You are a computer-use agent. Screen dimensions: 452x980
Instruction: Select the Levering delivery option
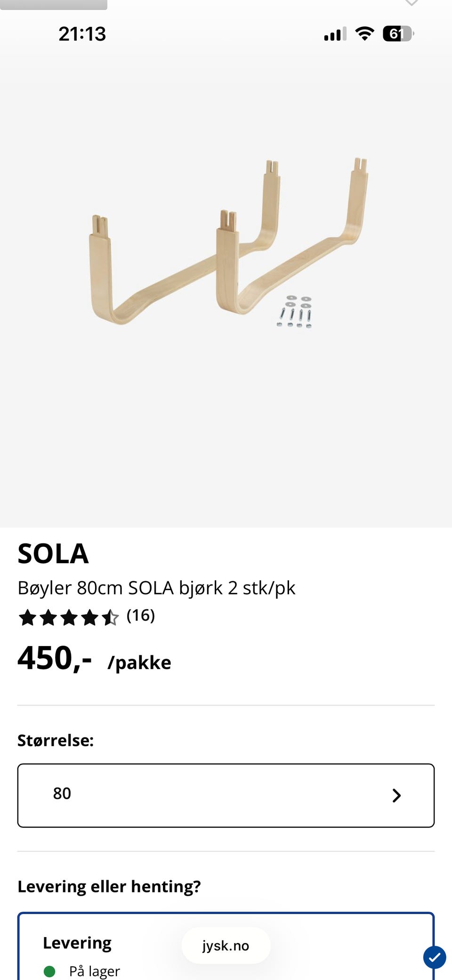click(x=226, y=947)
